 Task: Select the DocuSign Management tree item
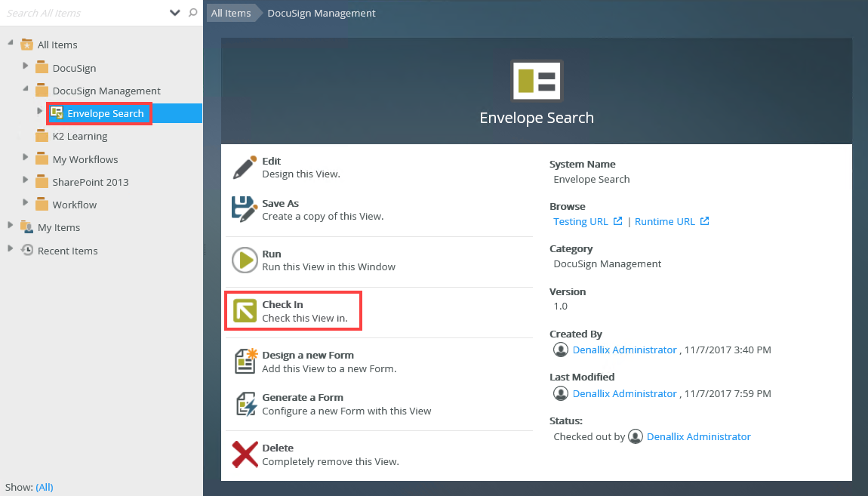point(106,91)
